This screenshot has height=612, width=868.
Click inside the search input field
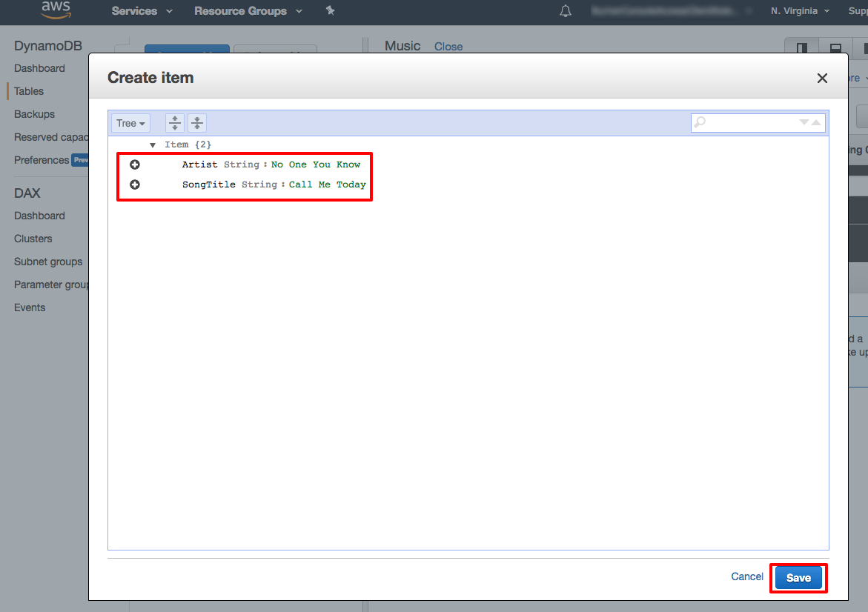pyautogui.click(x=749, y=122)
